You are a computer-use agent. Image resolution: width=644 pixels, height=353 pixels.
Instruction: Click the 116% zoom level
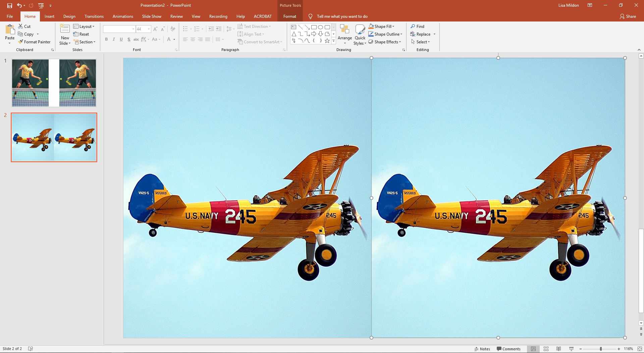tap(628, 349)
